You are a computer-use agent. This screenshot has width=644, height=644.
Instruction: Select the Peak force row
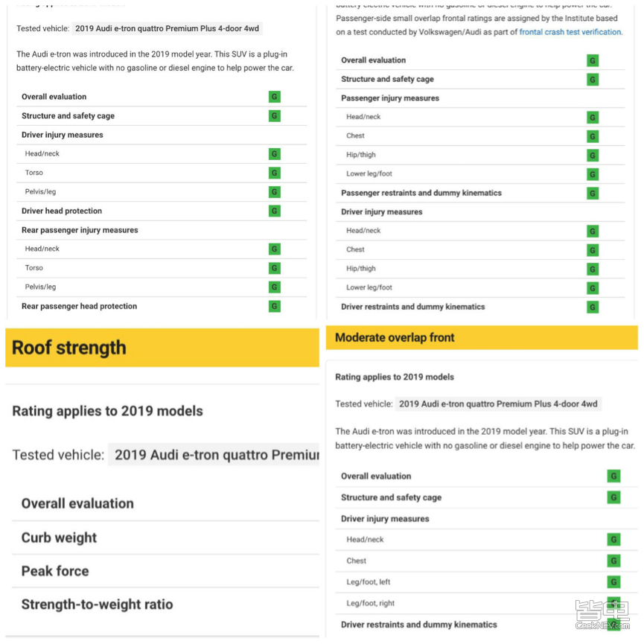pyautogui.click(x=165, y=571)
